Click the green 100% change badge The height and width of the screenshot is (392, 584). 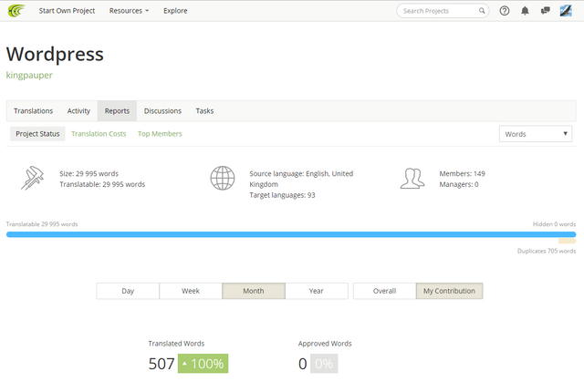pos(203,364)
